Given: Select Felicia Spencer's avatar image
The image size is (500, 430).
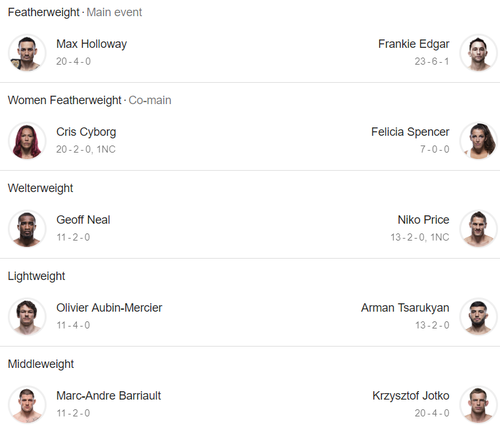Looking at the screenshot, I should (479, 141).
